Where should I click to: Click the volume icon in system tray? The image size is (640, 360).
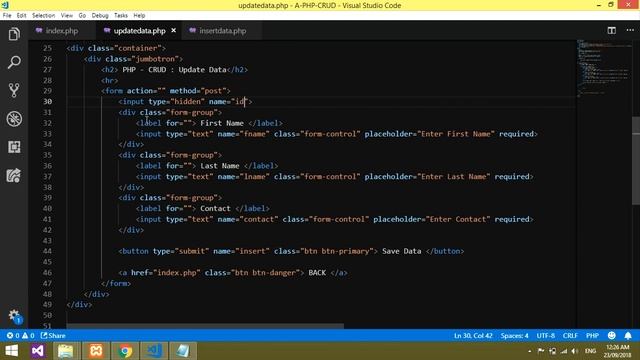[575, 351]
